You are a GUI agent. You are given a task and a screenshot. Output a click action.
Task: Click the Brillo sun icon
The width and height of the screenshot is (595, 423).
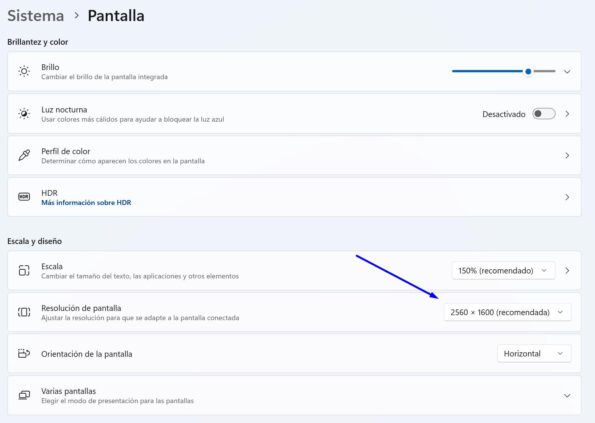point(24,71)
